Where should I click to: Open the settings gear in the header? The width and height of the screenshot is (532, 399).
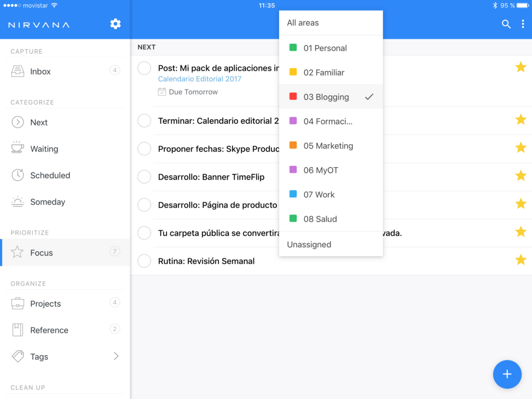(x=115, y=24)
